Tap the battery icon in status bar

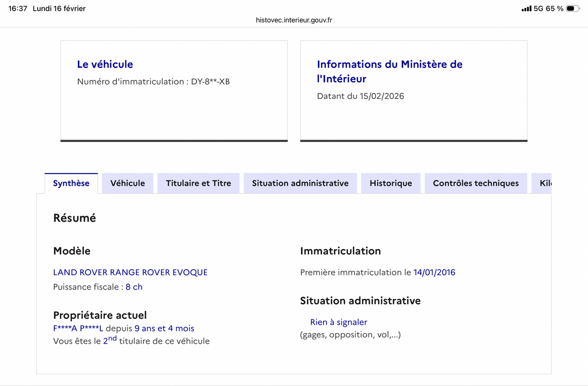click(573, 9)
